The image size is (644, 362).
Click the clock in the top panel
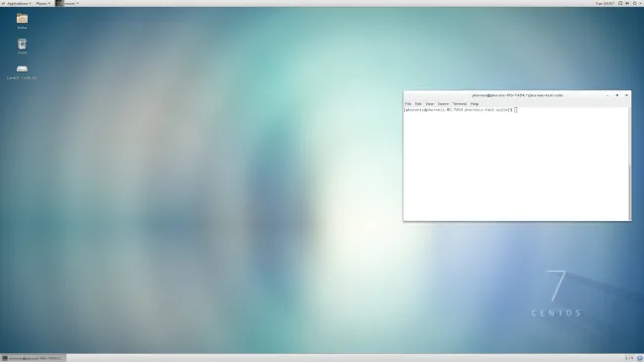[x=604, y=3]
